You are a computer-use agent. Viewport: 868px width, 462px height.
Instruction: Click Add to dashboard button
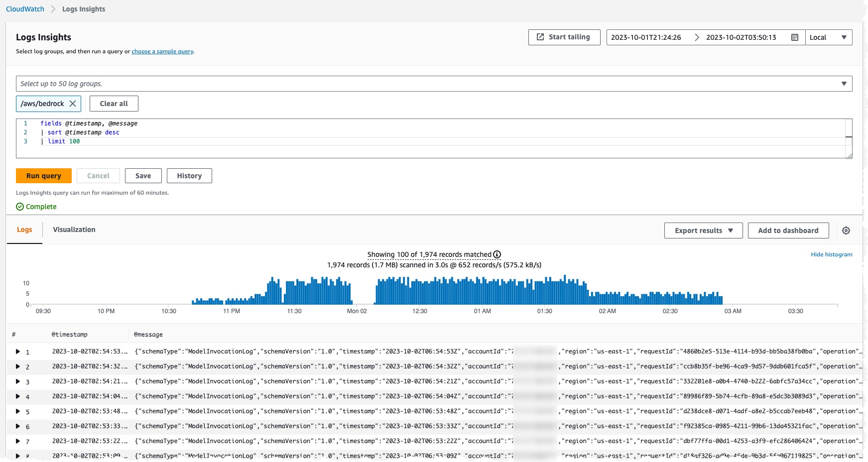pyautogui.click(x=788, y=231)
